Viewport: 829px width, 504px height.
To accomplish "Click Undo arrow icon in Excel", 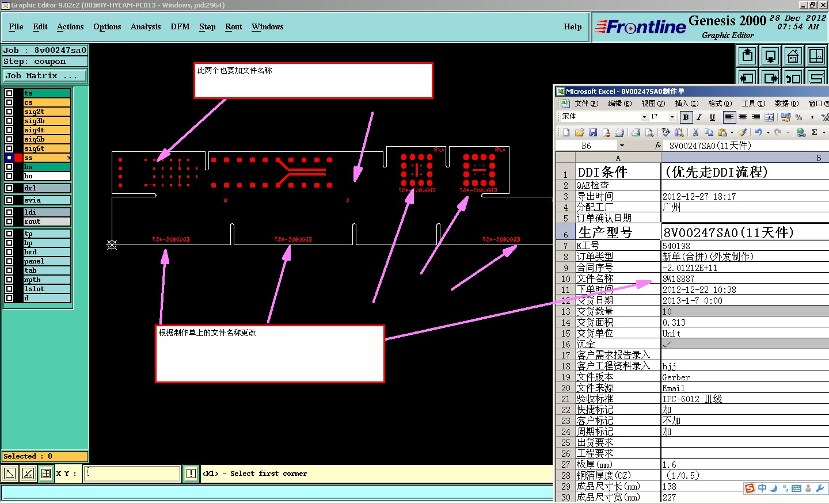I will tap(759, 132).
